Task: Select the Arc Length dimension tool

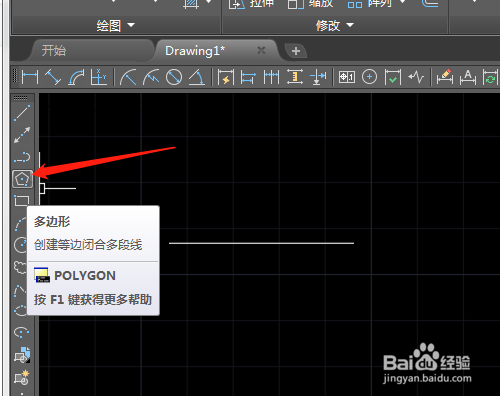Action: pyautogui.click(x=76, y=77)
